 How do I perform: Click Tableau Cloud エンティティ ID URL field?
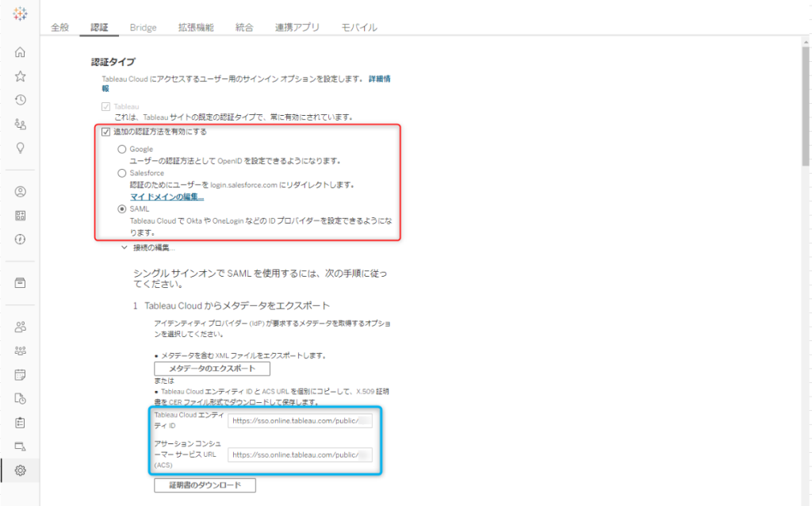point(301,420)
